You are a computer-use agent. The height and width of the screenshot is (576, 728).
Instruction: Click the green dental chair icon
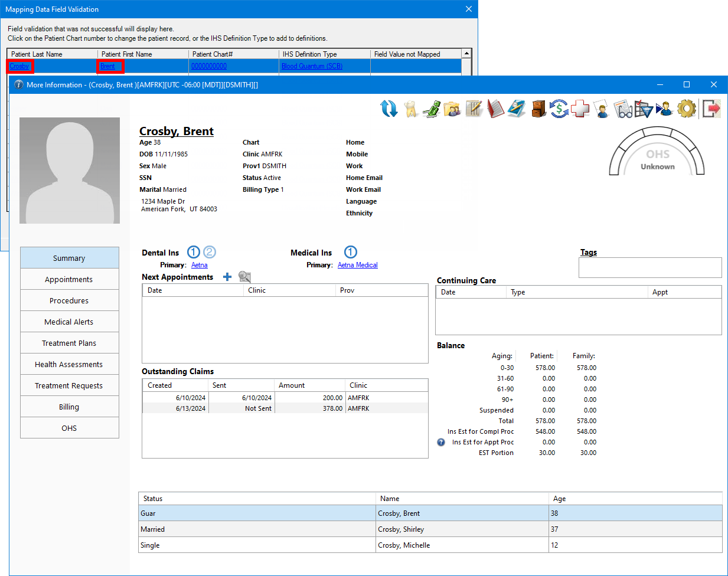click(x=432, y=109)
